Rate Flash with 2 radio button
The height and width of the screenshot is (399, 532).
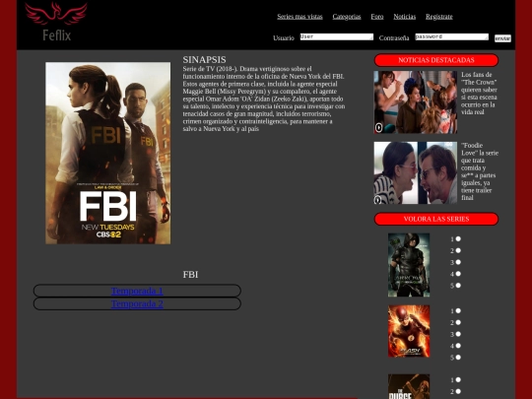pyautogui.click(x=458, y=322)
